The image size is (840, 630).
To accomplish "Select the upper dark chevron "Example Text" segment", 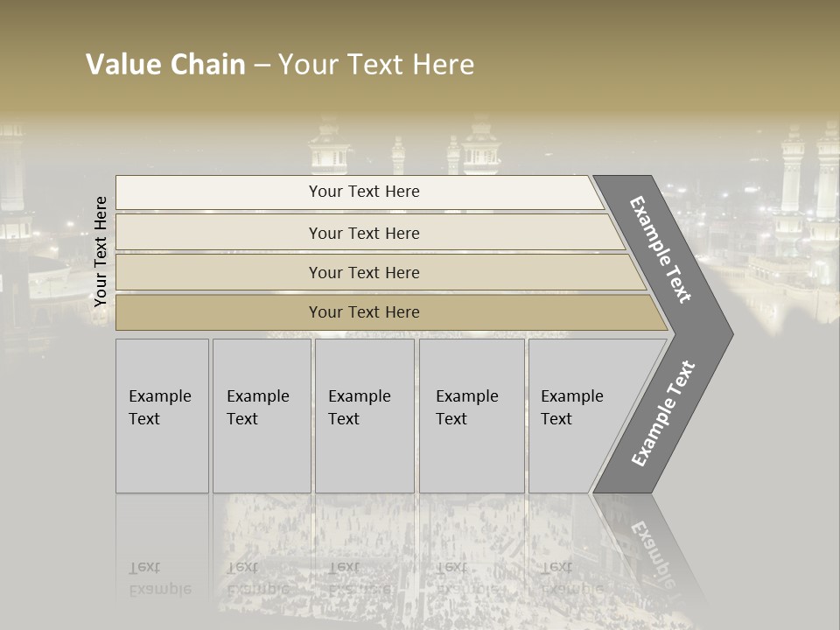I will pos(662,250).
